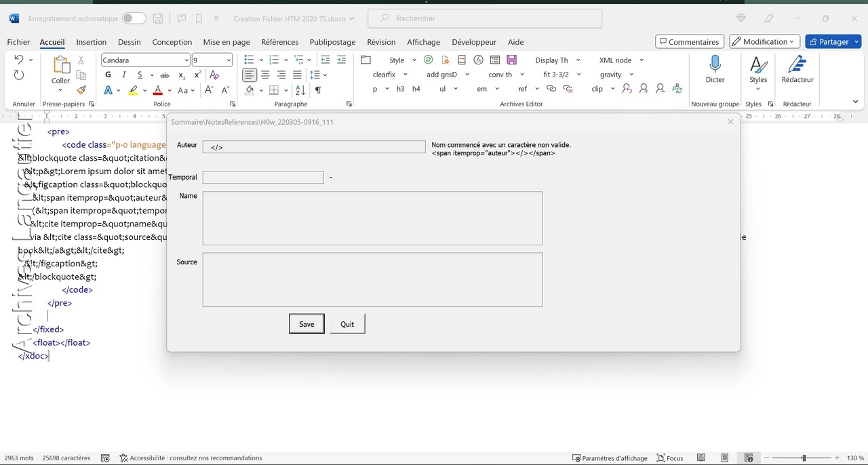Click the Auteur input field

314,147
